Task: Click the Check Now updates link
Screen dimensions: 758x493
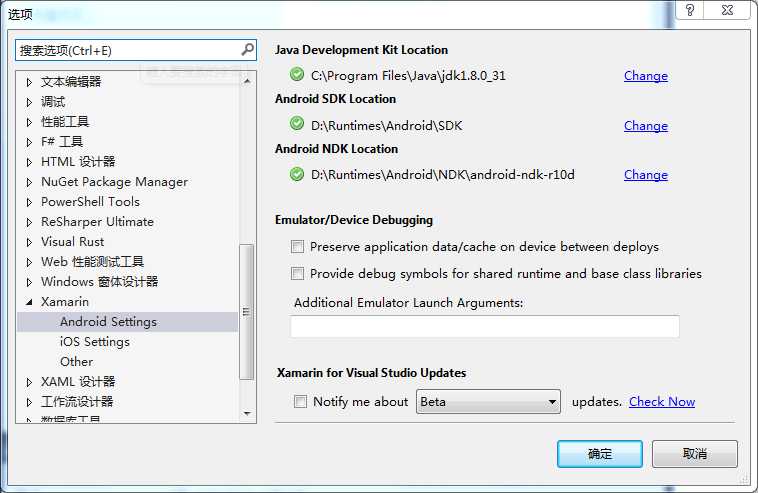Action: [662, 402]
